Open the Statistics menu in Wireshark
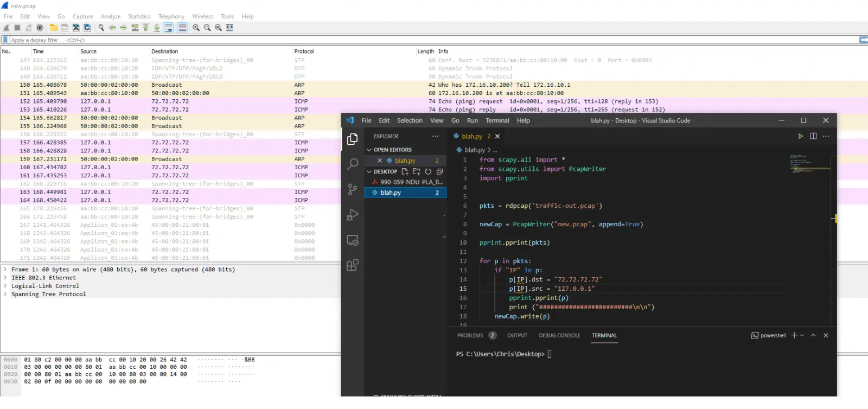This screenshot has width=868, height=409. [x=139, y=16]
